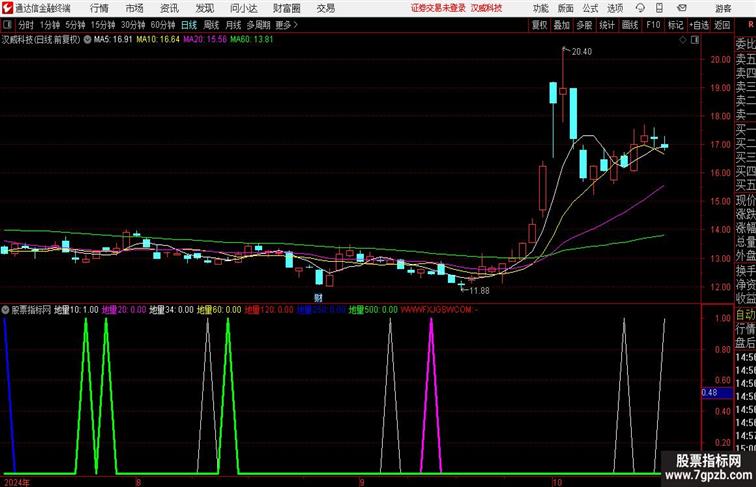Click MA5: 16.91 indicator label

coord(113,40)
